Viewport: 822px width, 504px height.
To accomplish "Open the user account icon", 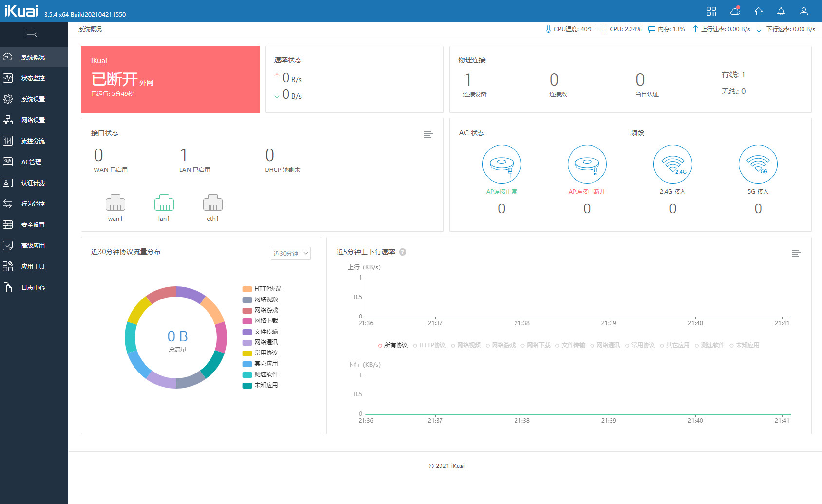I will (804, 11).
